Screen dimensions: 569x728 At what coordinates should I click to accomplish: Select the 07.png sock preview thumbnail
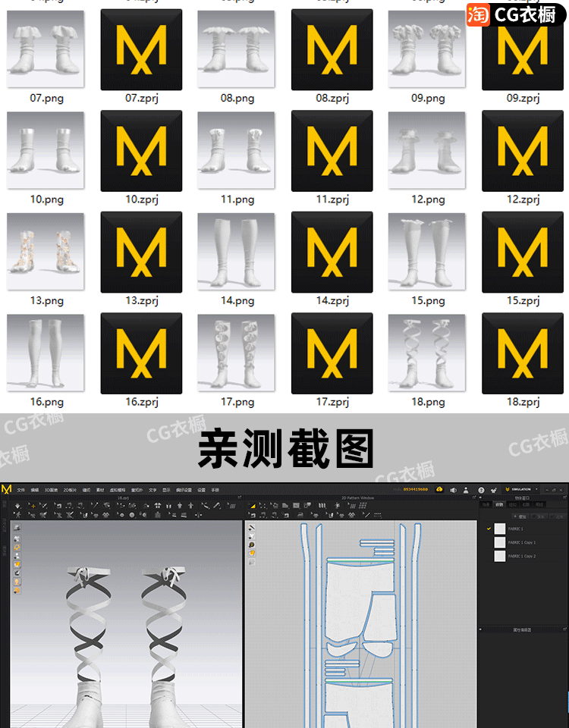[x=46, y=49]
